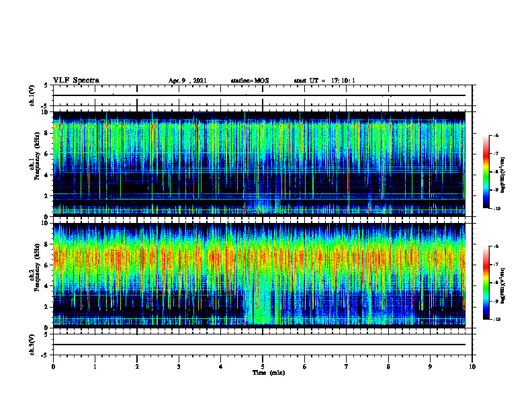Select the "start UT = 17:10:1" text

coord(324,81)
